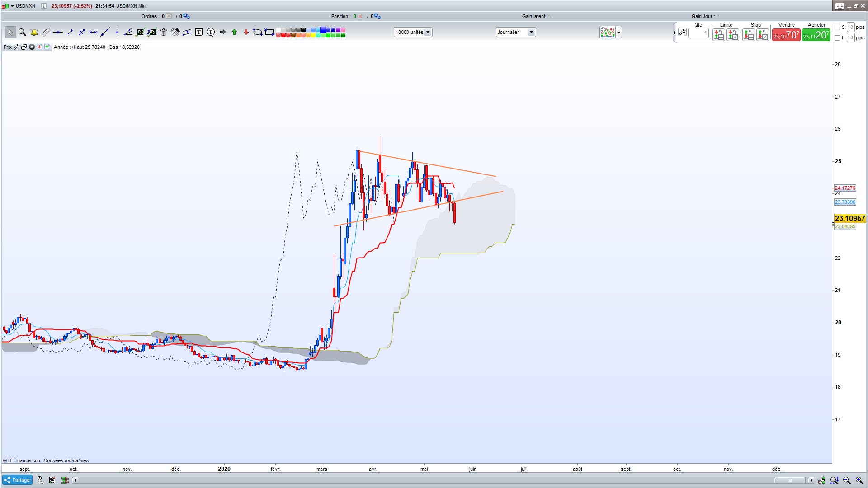Place first Limite order button
This screenshot has height=488, width=868.
click(719, 35)
